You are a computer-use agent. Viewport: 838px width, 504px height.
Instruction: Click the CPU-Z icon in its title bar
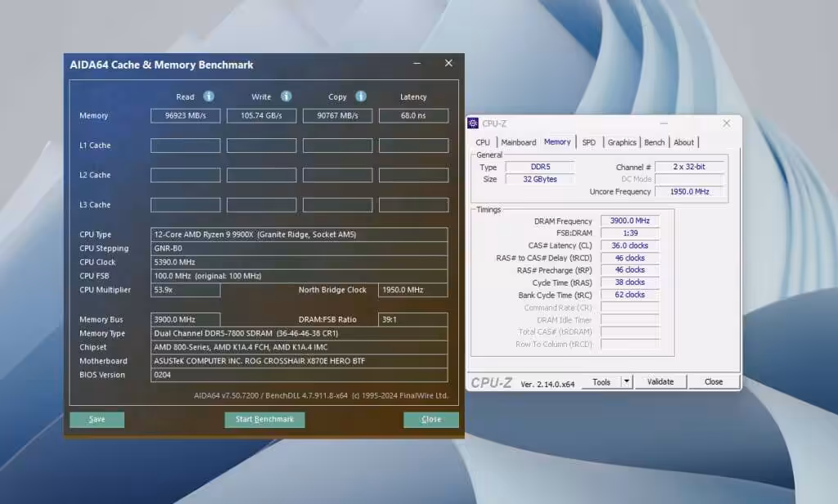(473, 122)
